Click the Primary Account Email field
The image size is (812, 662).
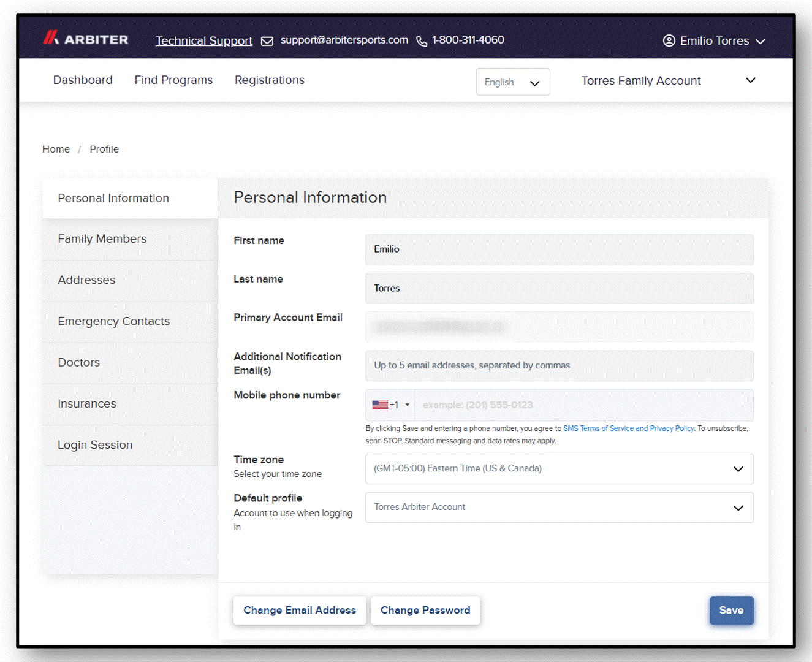coord(560,327)
